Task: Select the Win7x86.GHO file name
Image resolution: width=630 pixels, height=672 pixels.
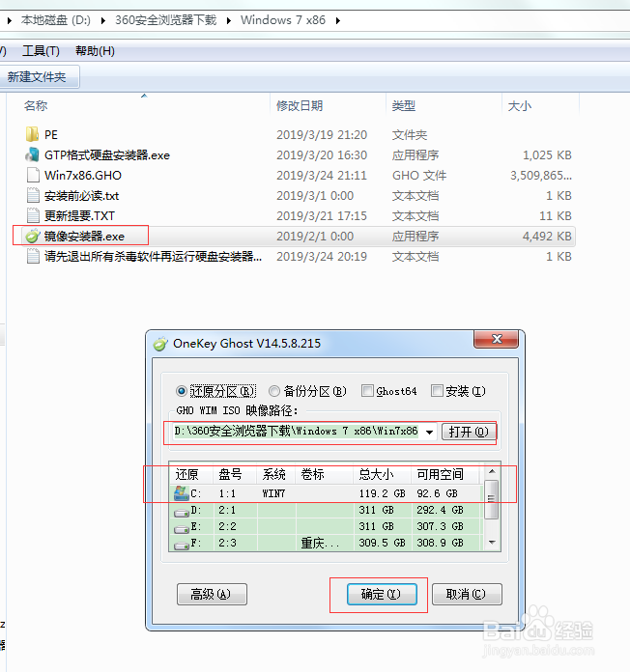Action: (x=83, y=176)
